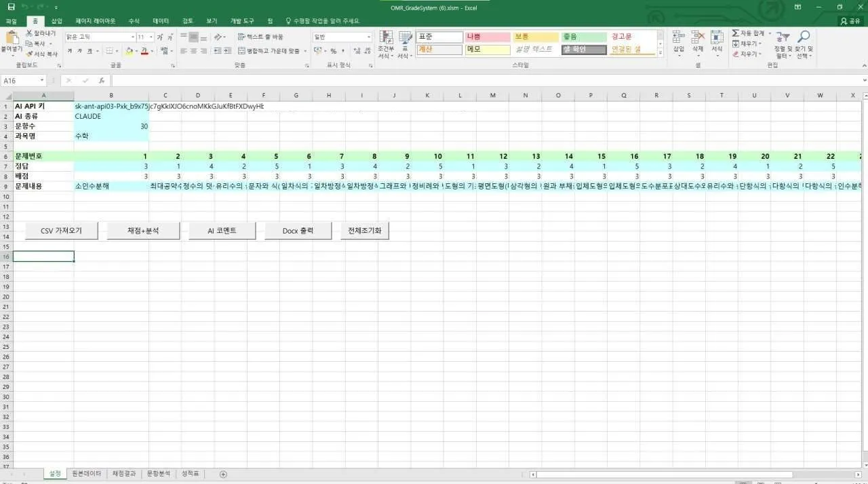The height and width of the screenshot is (484, 868).
Task: Click the CSV 가져오기 button
Action: pos(61,230)
